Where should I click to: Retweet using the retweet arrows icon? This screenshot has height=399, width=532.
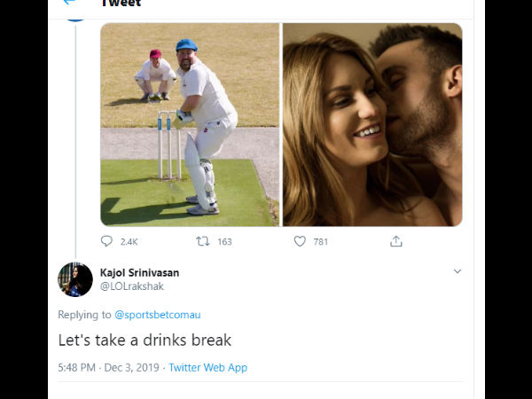[201, 241]
